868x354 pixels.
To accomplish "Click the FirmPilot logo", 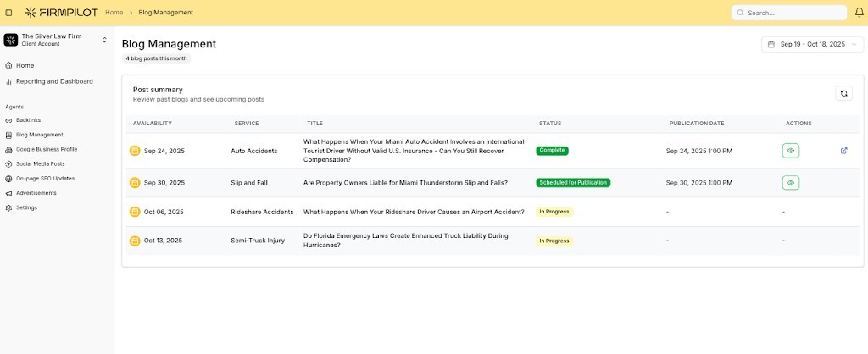I will tap(61, 13).
